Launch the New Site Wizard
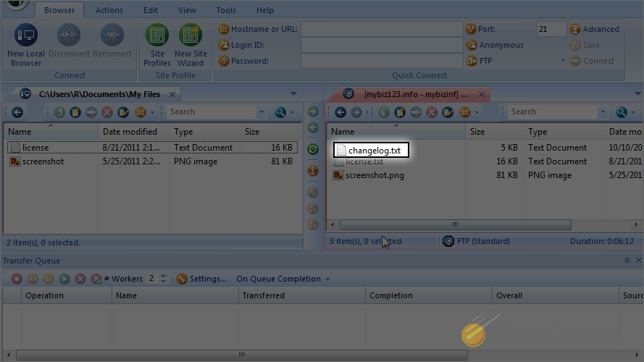Viewport: 644px width, 362px height. (x=191, y=46)
